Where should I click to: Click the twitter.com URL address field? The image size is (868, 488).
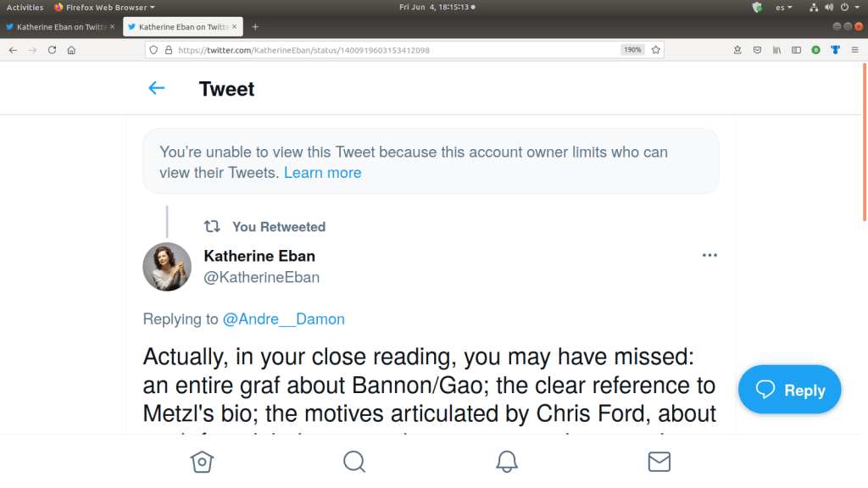pyautogui.click(x=381, y=50)
